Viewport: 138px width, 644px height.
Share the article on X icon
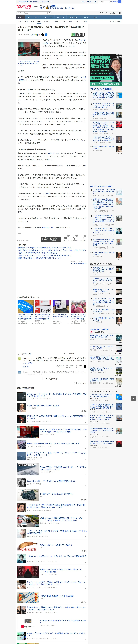43,35
